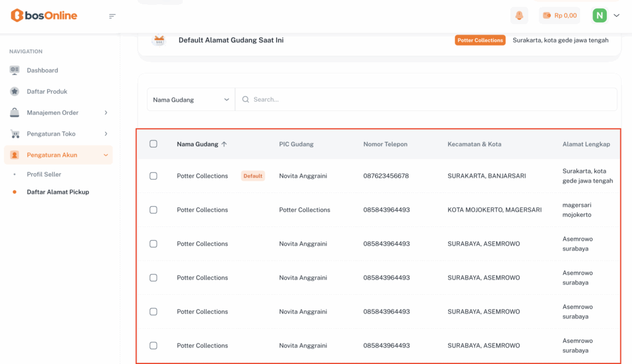This screenshot has width=632, height=364.
Task: Open the notification bell icon
Action: (x=519, y=15)
